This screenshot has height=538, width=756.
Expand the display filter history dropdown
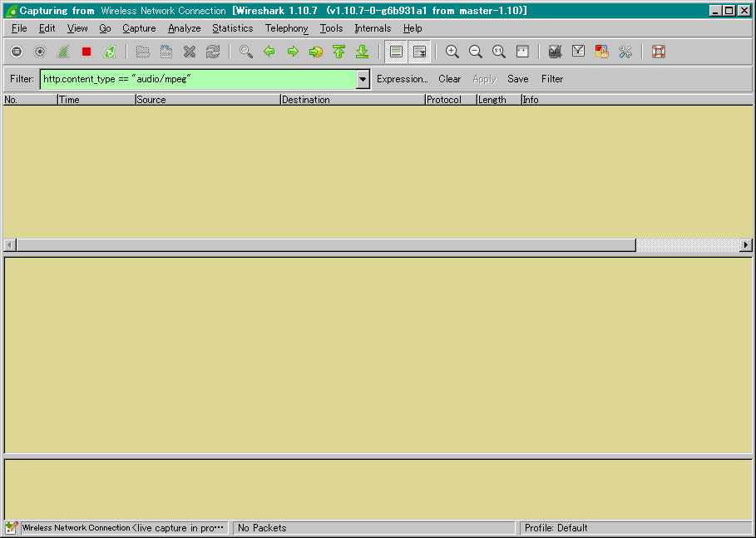click(x=363, y=79)
